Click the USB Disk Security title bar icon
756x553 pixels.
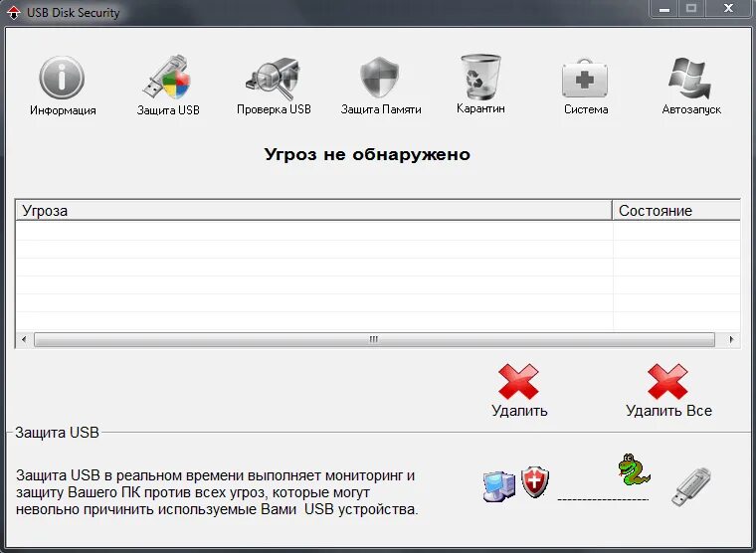pos(14,13)
